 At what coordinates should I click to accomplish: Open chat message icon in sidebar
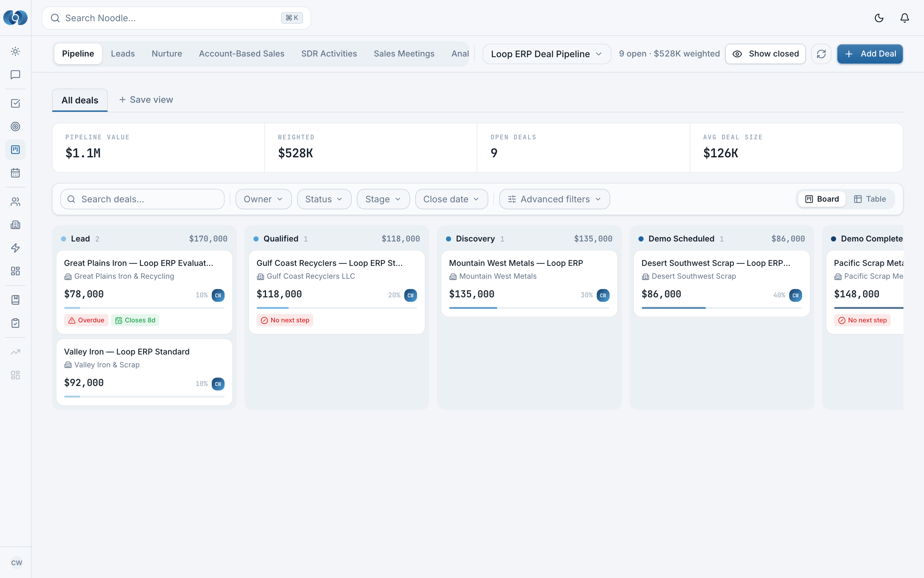coord(15,74)
